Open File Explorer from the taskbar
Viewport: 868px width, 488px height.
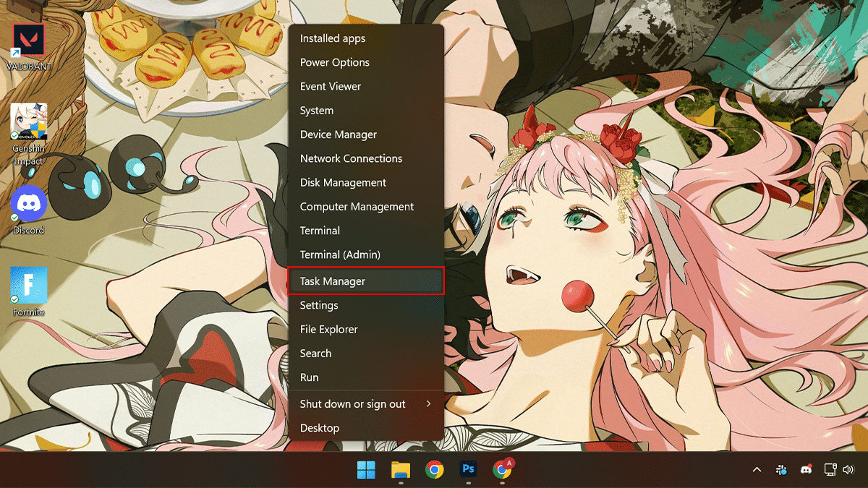coord(401,470)
